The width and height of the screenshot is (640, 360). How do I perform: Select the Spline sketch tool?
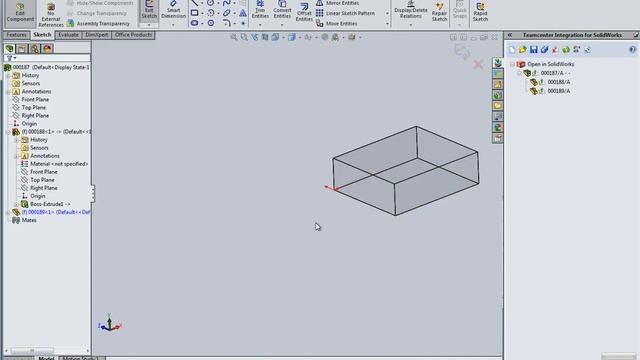click(x=227, y=3)
